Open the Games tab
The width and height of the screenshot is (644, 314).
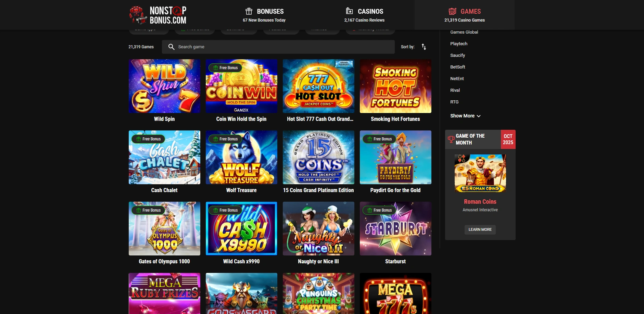click(465, 15)
